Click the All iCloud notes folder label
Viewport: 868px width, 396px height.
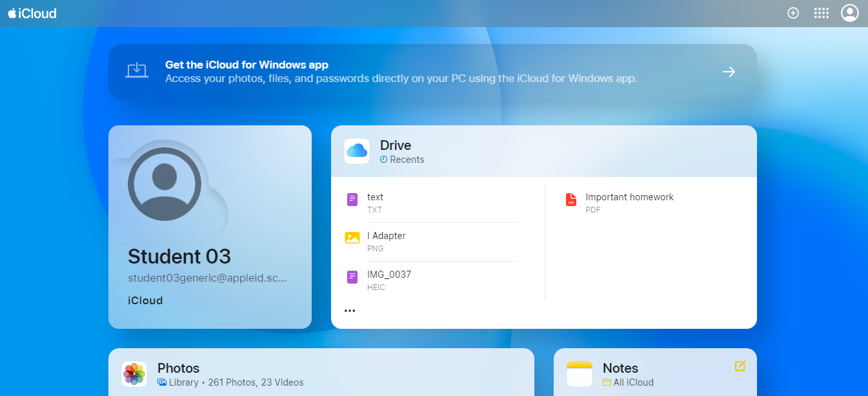[634, 382]
